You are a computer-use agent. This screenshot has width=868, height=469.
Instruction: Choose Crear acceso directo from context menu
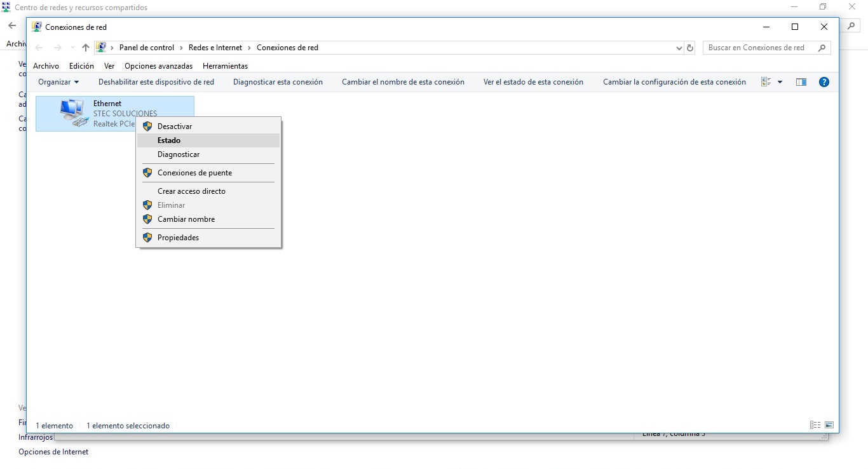(x=208, y=191)
